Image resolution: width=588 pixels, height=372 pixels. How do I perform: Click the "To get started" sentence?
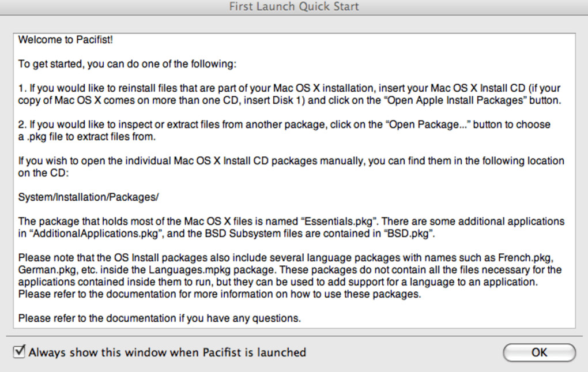127,64
